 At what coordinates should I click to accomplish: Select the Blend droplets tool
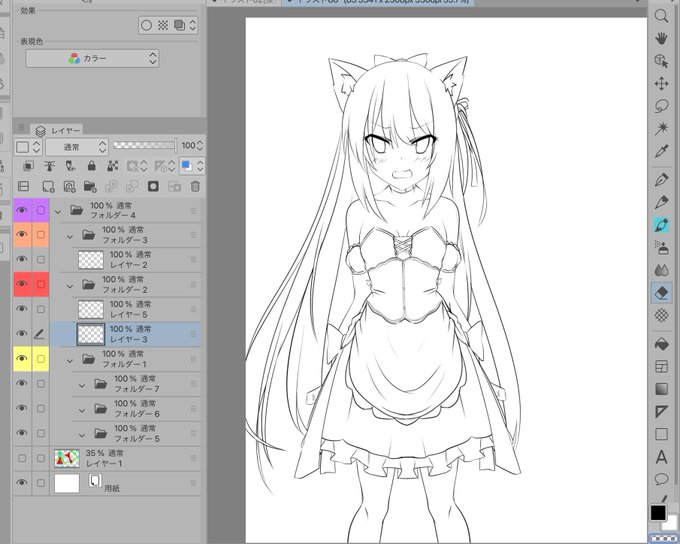pyautogui.click(x=661, y=270)
